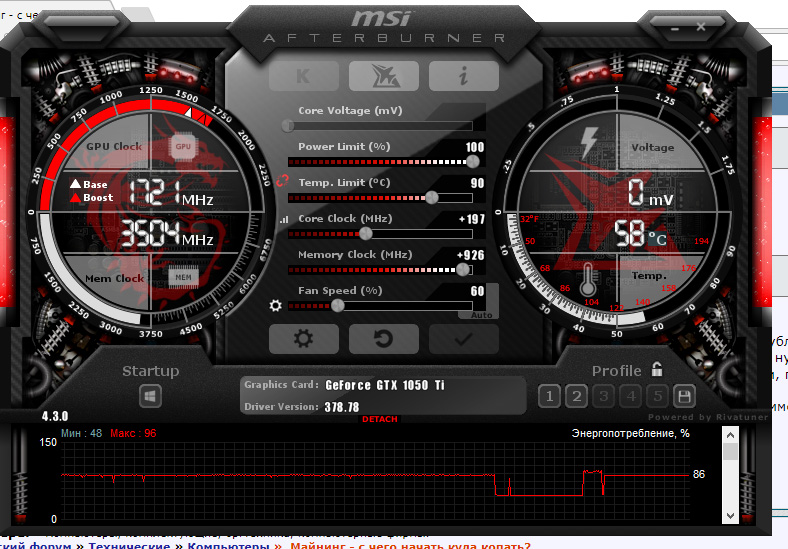Click the fan settings gear icon
The image size is (788, 549).
275,305
